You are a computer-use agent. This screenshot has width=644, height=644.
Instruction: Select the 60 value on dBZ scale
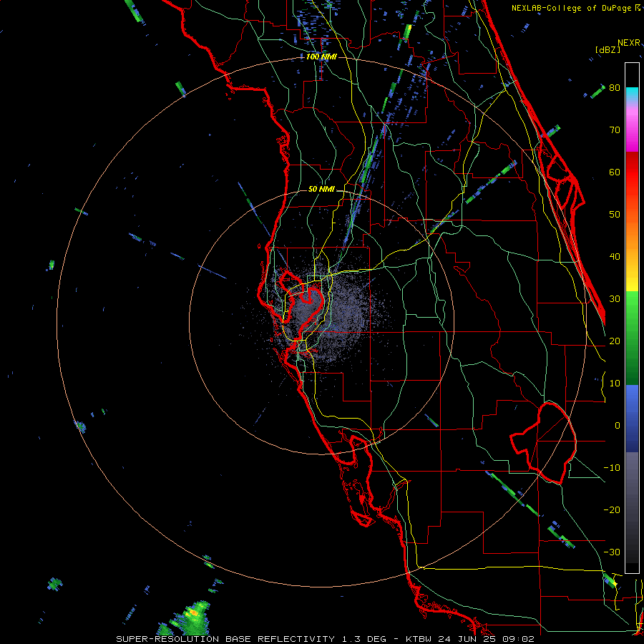coord(615,172)
